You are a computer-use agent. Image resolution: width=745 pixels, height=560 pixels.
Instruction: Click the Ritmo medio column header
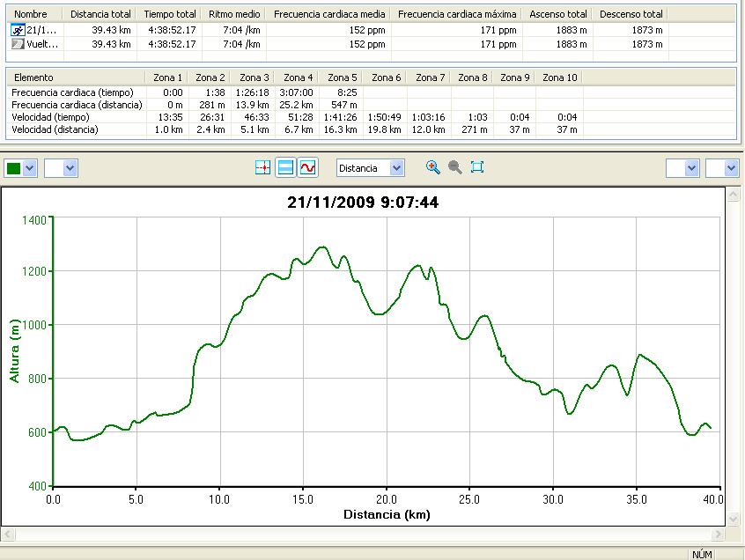click(233, 14)
